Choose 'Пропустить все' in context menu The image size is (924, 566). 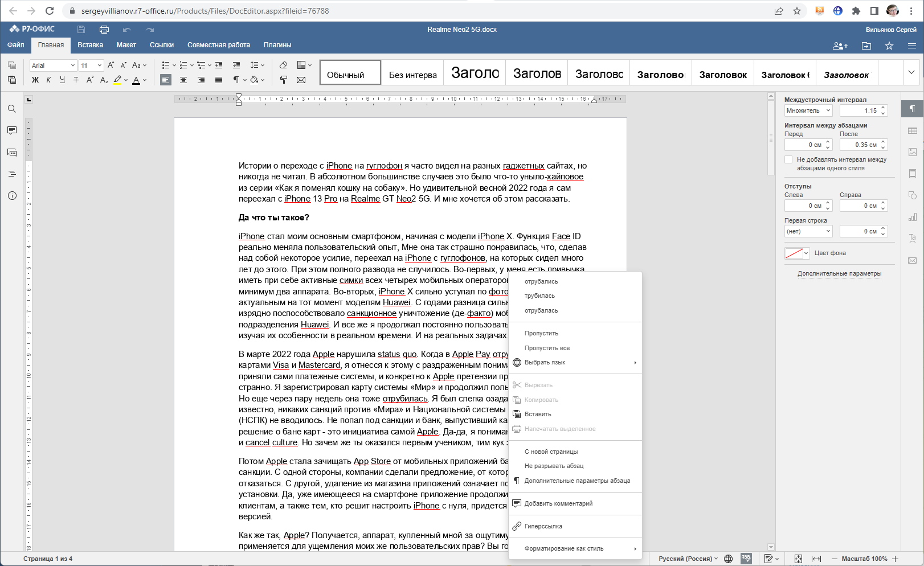575,348
